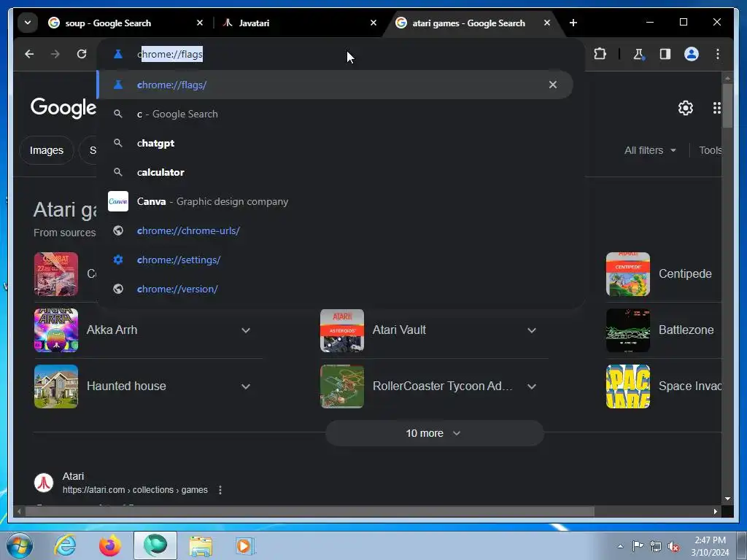Choose the calculator search suggestion
The height and width of the screenshot is (560, 747).
[335, 172]
